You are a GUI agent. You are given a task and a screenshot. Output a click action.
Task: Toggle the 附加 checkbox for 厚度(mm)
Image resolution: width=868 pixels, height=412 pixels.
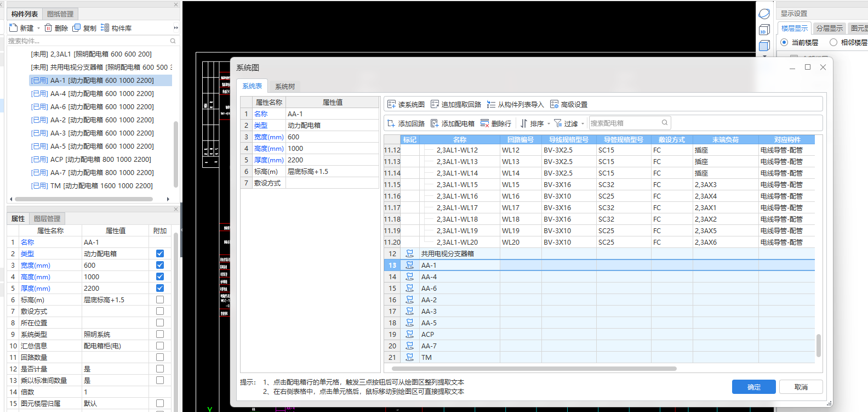(x=160, y=288)
